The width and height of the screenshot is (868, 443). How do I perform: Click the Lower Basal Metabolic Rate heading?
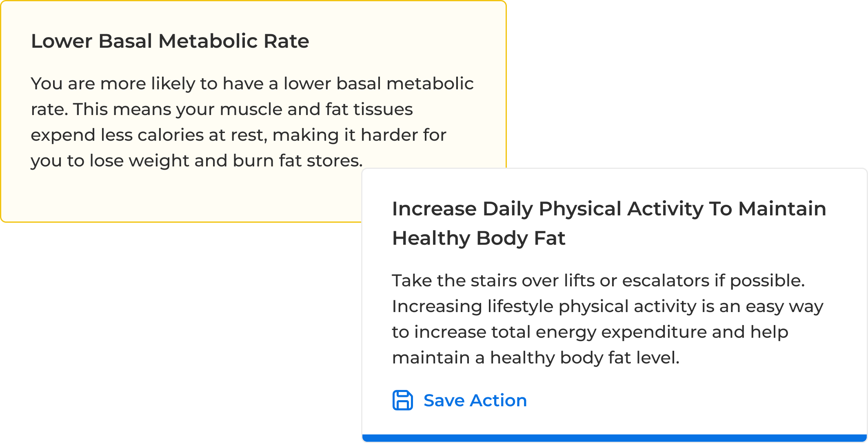pyautogui.click(x=170, y=41)
